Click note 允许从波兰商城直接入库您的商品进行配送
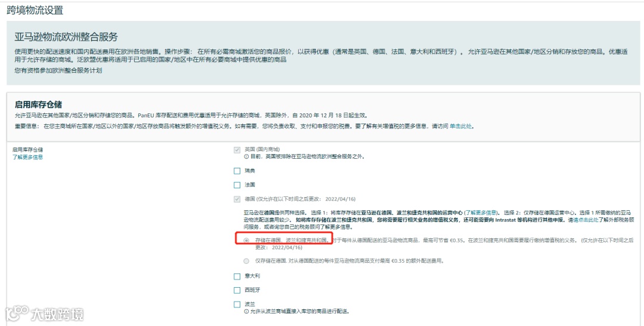644x326 pixels. point(300,312)
